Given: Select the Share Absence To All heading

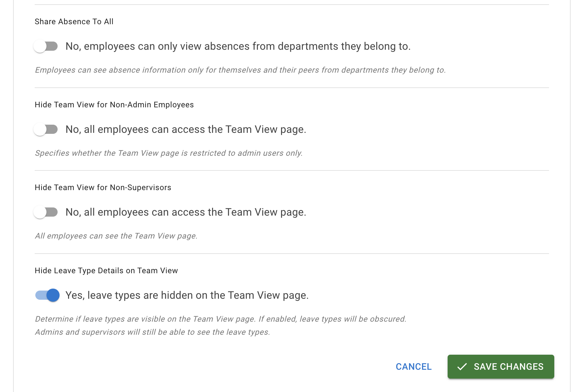Looking at the screenshot, I should point(74,22).
